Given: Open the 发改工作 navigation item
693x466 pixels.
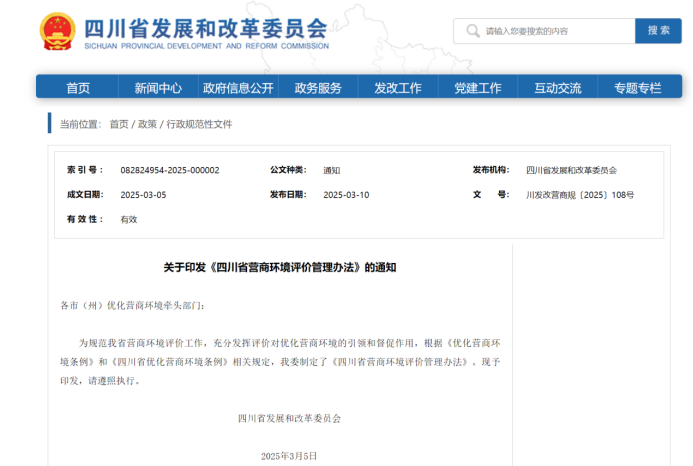Looking at the screenshot, I should [x=398, y=88].
